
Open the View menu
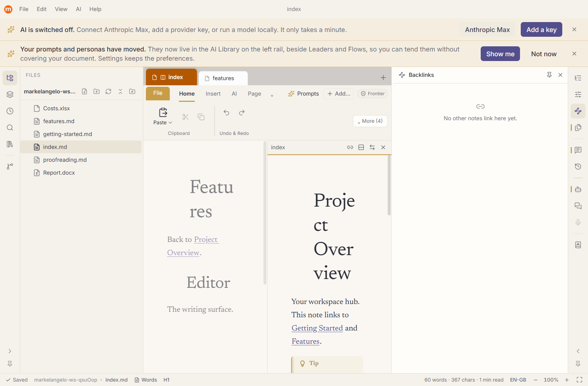pos(61,9)
